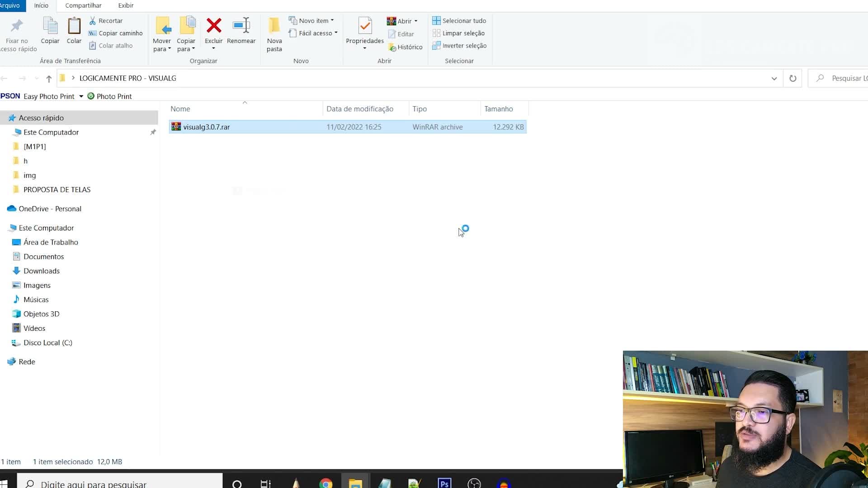Open Músicas in sidebar

(36, 300)
